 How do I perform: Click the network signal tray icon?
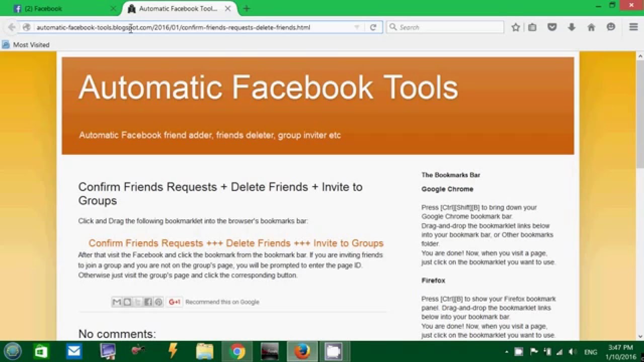pos(559,352)
